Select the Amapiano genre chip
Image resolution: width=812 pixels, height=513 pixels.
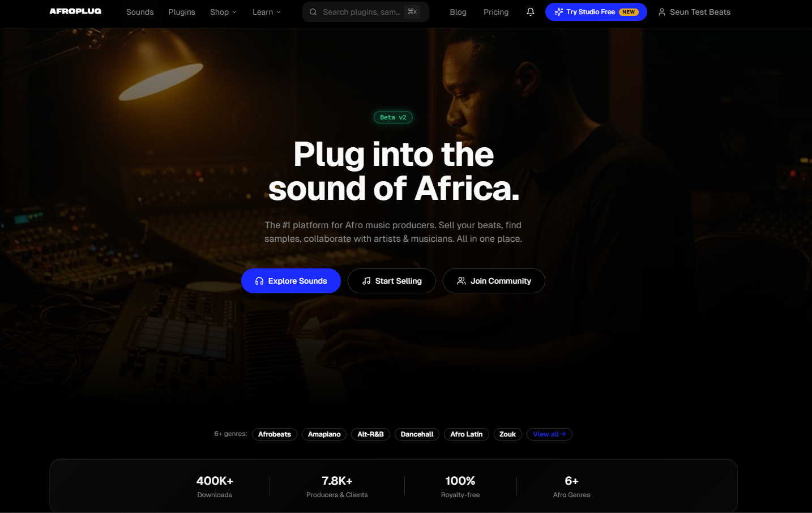tap(324, 434)
